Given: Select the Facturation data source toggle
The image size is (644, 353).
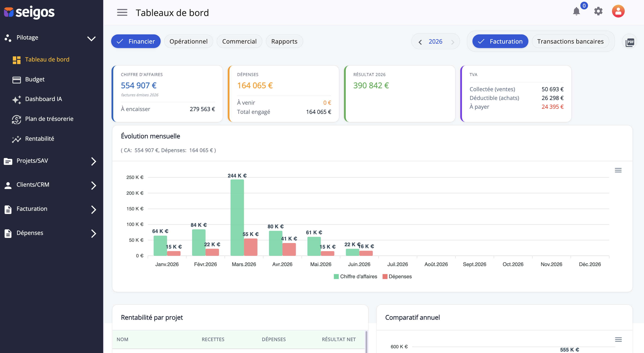Looking at the screenshot, I should 500,41.
